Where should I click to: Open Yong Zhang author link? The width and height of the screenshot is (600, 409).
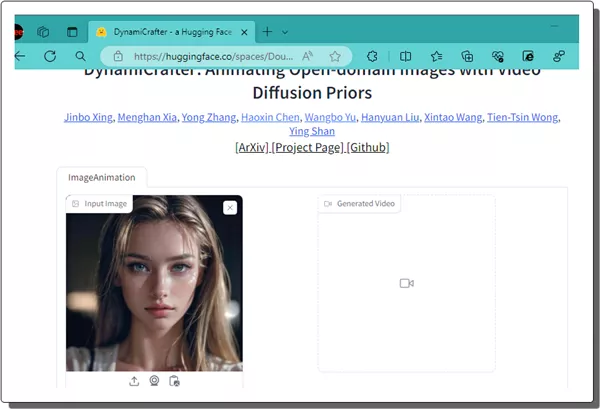[x=209, y=117]
